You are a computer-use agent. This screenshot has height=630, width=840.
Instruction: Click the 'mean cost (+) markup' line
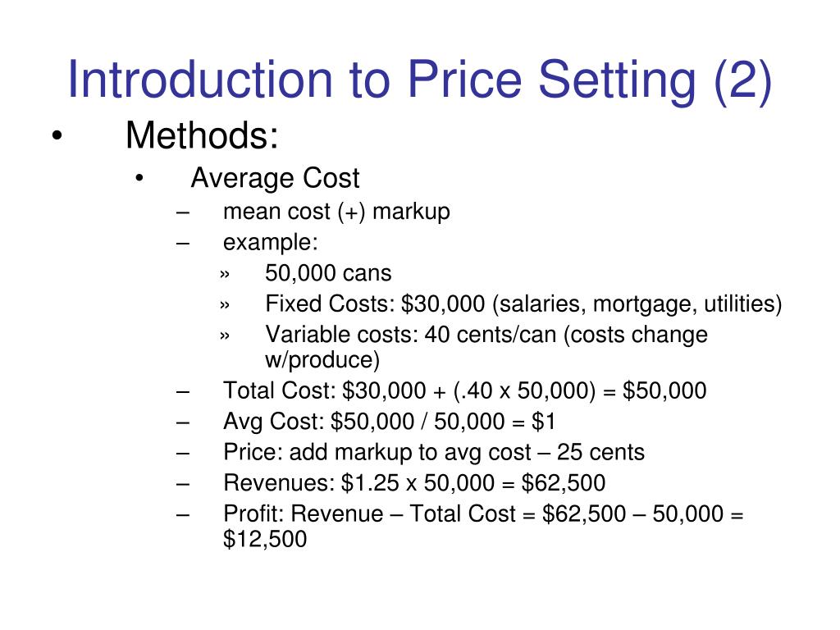click(336, 212)
